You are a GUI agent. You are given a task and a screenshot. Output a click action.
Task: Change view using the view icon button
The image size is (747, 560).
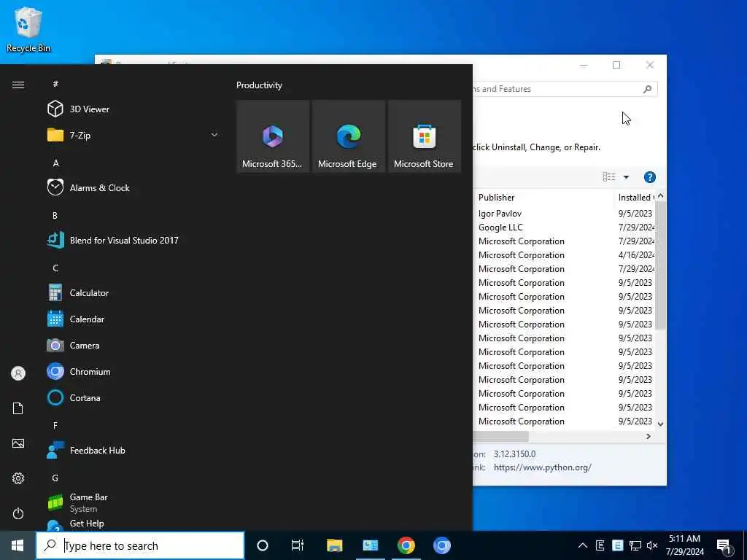pyautogui.click(x=609, y=177)
